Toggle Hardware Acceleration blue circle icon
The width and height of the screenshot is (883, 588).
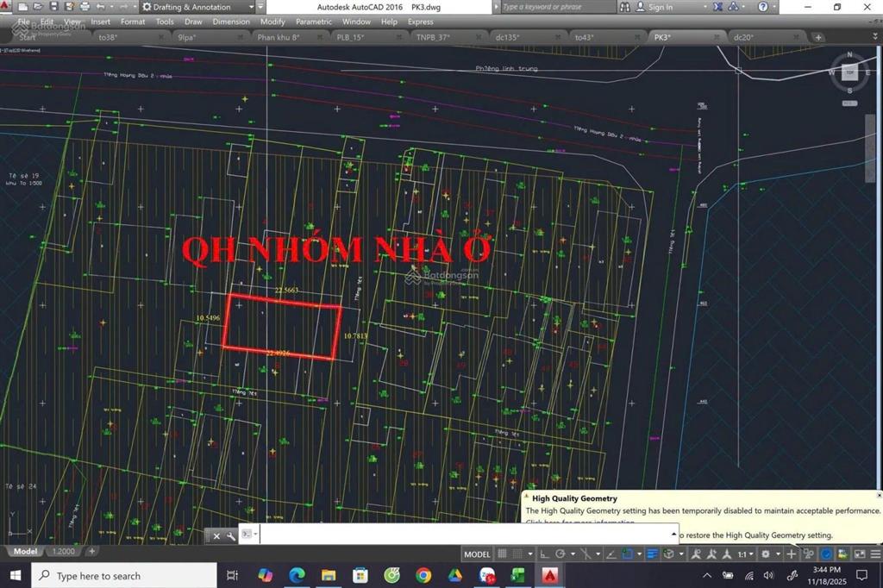click(x=826, y=554)
